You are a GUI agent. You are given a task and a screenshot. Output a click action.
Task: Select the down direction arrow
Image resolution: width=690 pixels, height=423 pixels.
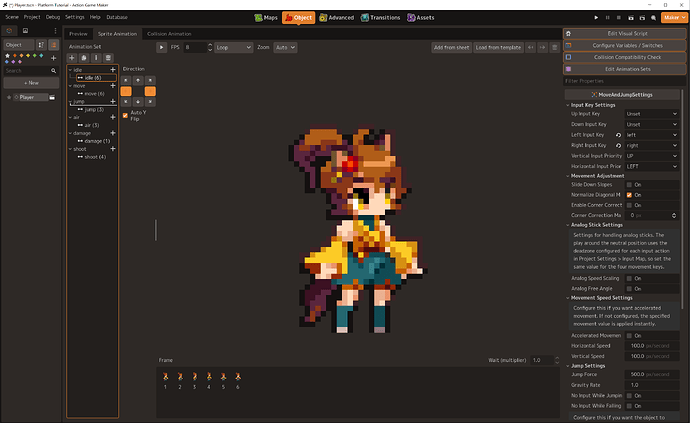(138, 102)
